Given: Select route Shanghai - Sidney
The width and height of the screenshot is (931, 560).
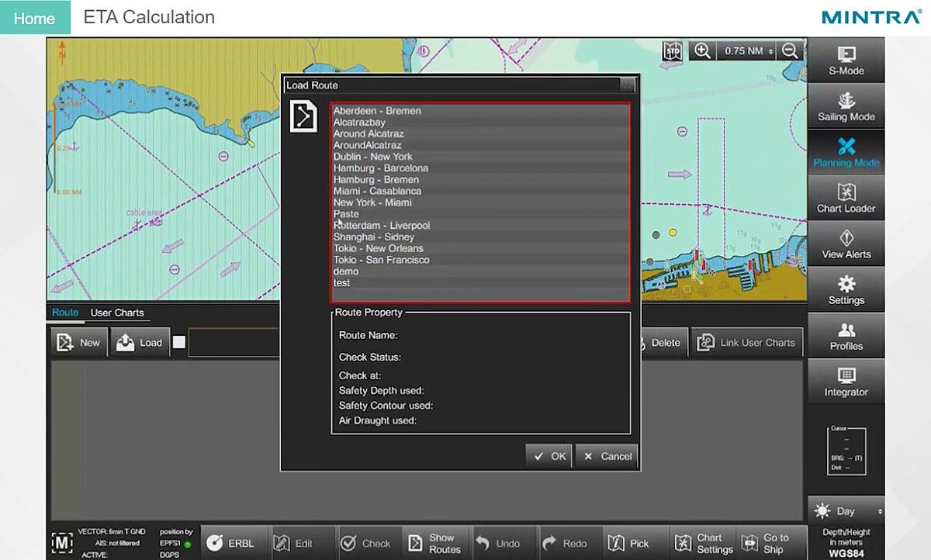Looking at the screenshot, I should coord(479,237).
